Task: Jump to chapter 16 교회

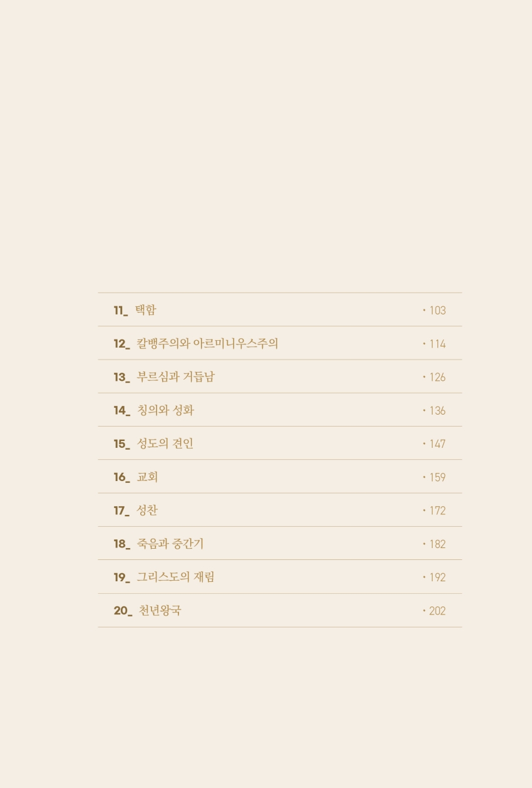Action: point(147,477)
